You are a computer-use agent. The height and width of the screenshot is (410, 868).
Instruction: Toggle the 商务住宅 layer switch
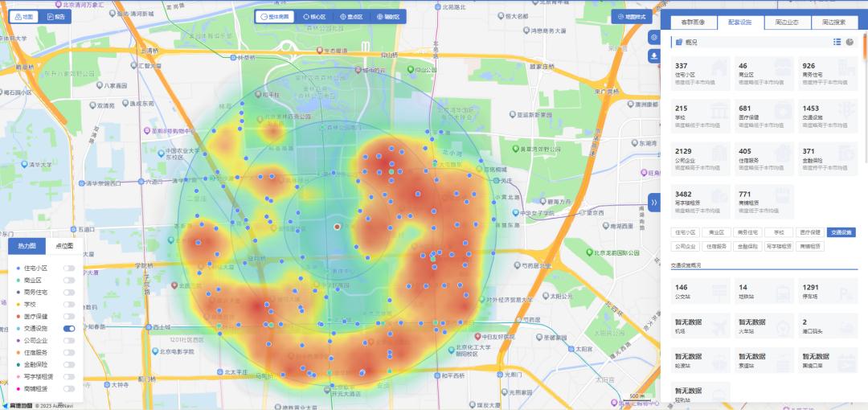point(68,292)
